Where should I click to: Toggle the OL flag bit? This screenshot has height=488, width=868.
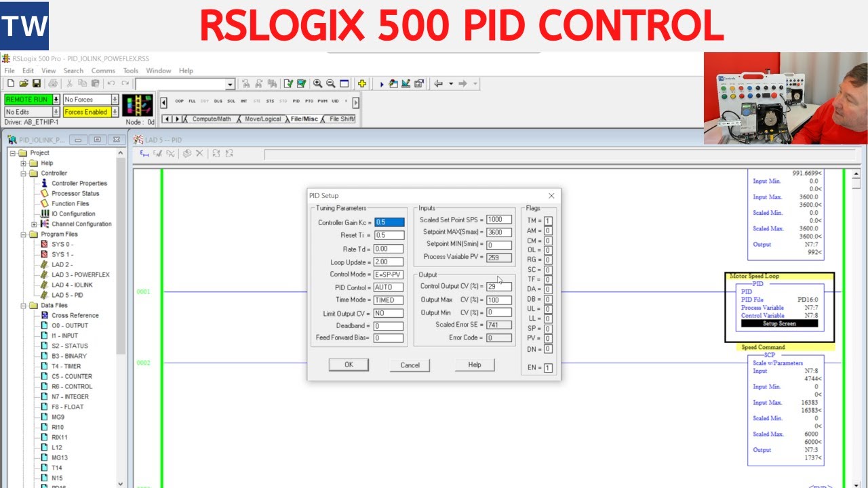(548, 250)
